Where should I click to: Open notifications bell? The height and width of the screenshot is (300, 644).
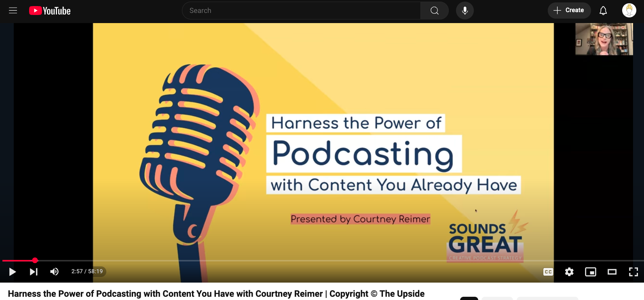[x=603, y=11]
